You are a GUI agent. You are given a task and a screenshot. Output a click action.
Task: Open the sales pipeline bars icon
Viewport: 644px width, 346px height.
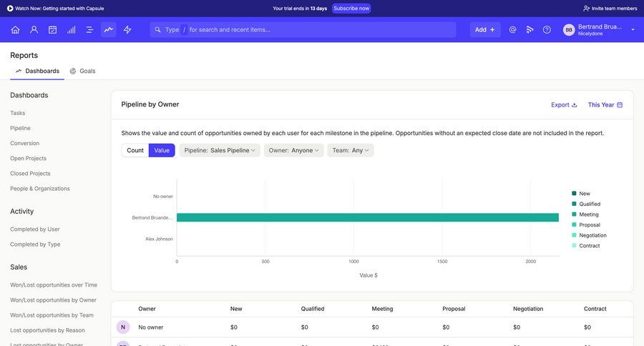tap(71, 30)
